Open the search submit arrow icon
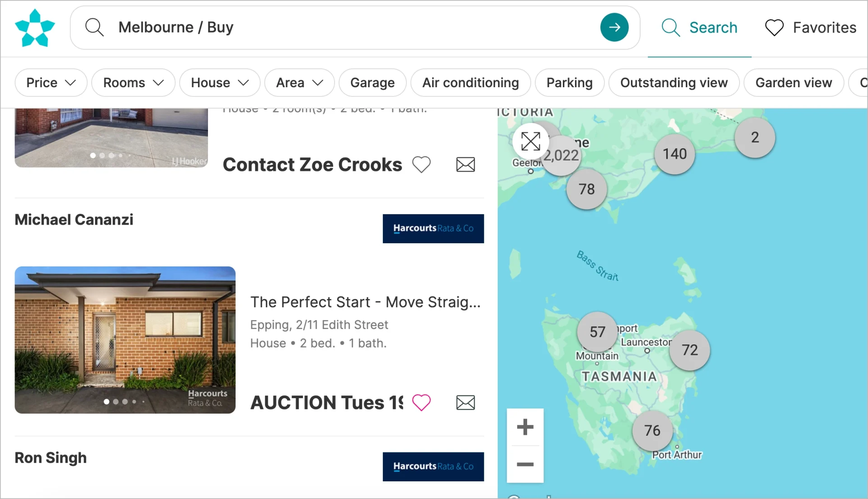 point(614,27)
